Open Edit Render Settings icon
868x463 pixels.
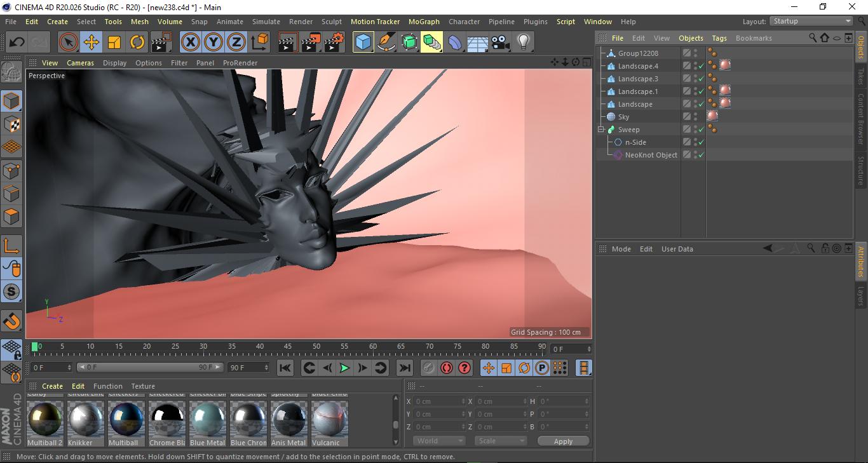334,43
